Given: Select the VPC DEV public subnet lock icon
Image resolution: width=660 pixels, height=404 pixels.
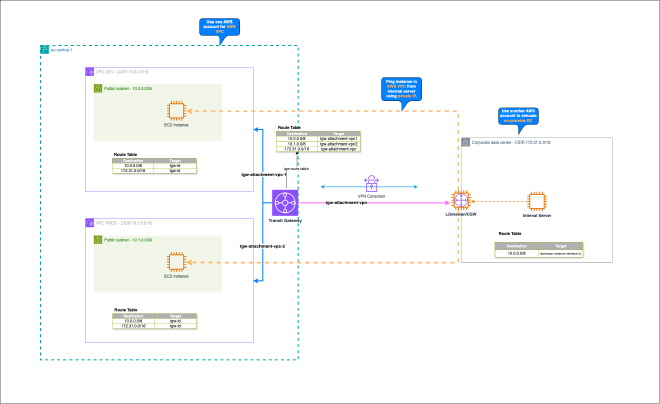Looking at the screenshot, I should click(98, 89).
